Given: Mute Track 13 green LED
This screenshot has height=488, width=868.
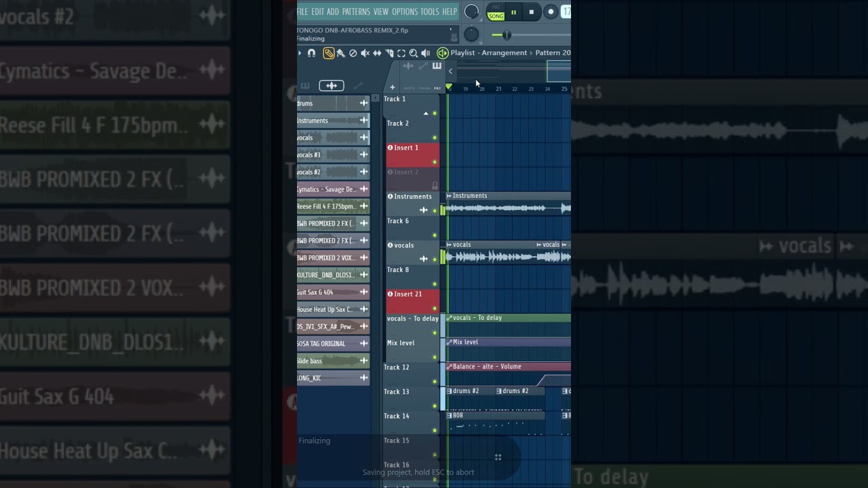Looking at the screenshot, I should (x=435, y=406).
